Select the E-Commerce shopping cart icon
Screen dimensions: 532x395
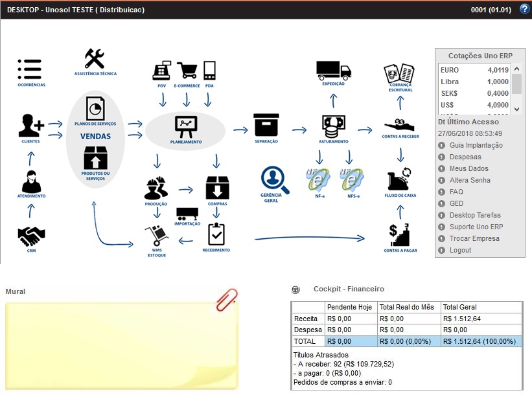[188, 69]
